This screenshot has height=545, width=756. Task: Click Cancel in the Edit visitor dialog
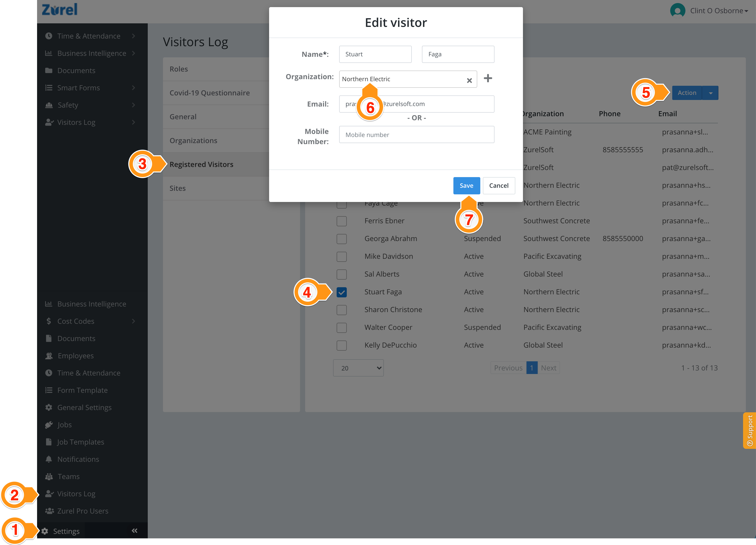point(499,185)
